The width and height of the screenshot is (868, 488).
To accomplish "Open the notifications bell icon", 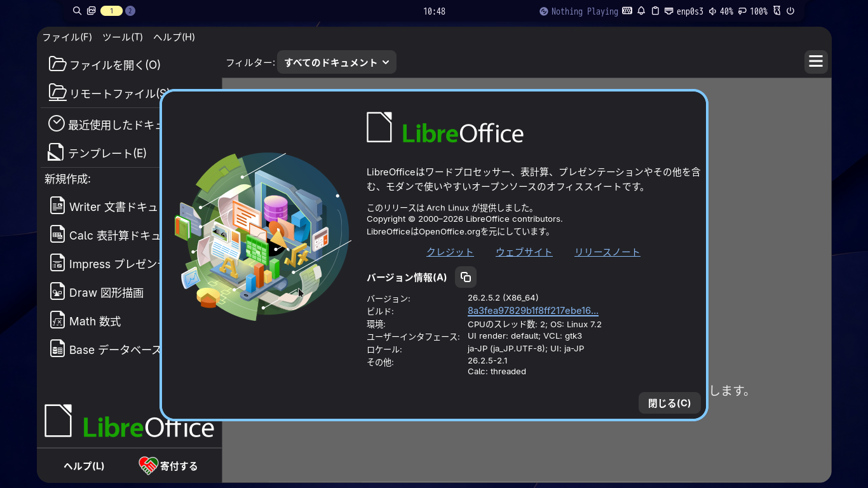I will click(642, 11).
